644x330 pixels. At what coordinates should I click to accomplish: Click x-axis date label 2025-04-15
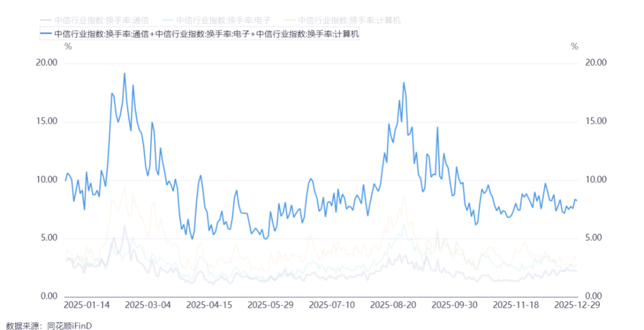pyautogui.click(x=209, y=305)
